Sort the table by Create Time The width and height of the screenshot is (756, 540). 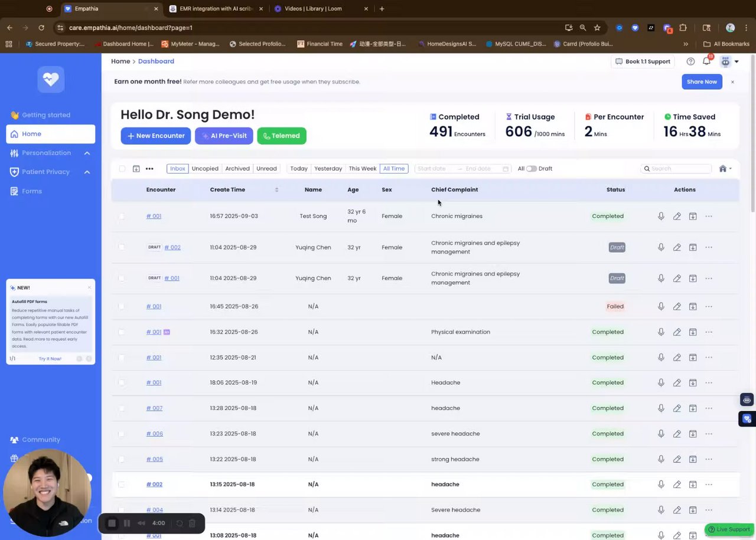276,189
